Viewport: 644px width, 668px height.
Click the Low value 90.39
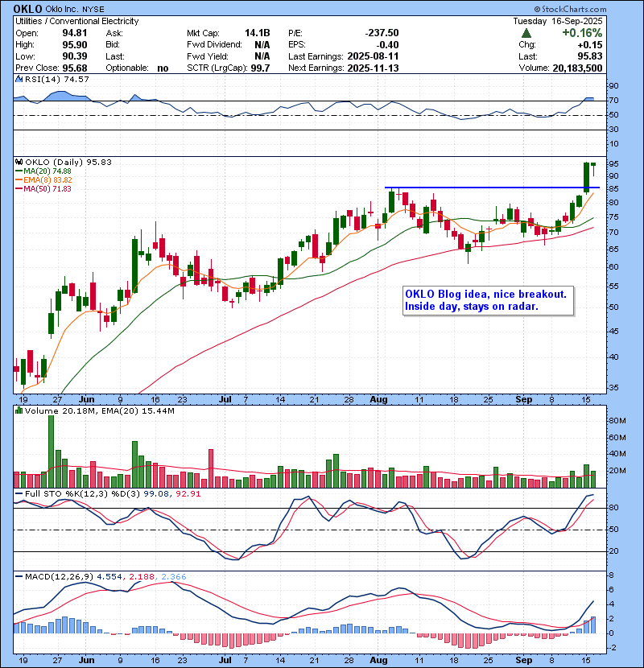click(x=75, y=56)
